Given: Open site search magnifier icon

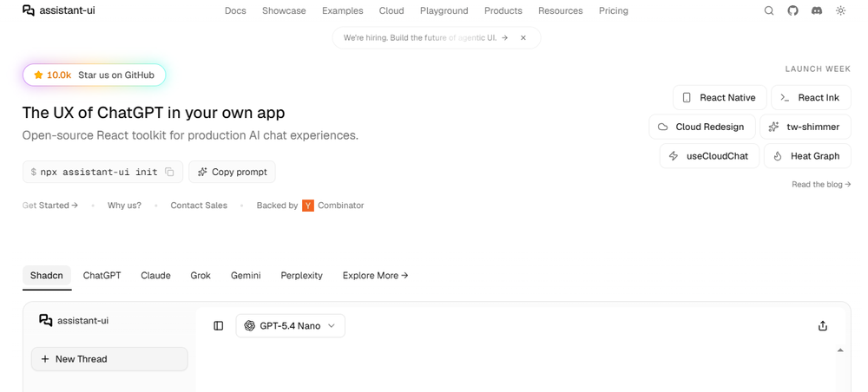Looking at the screenshot, I should (769, 10).
